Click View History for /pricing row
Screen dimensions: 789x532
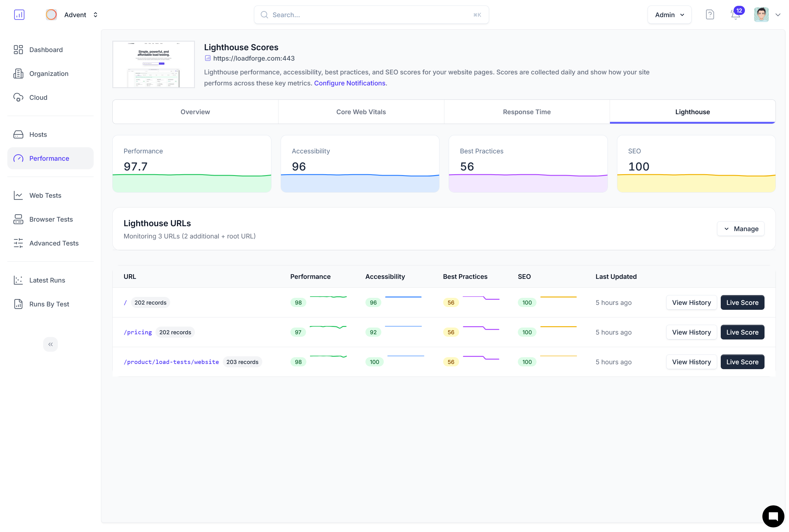click(691, 332)
